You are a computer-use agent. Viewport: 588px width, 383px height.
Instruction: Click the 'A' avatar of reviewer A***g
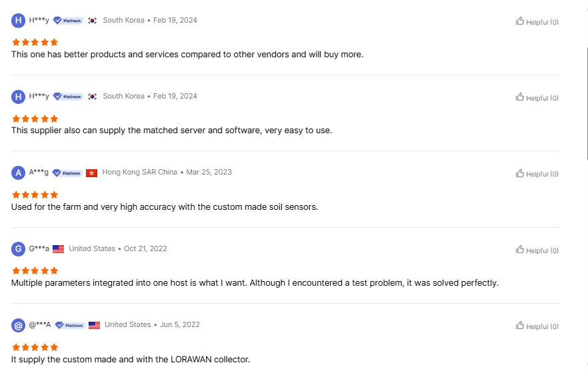18,173
